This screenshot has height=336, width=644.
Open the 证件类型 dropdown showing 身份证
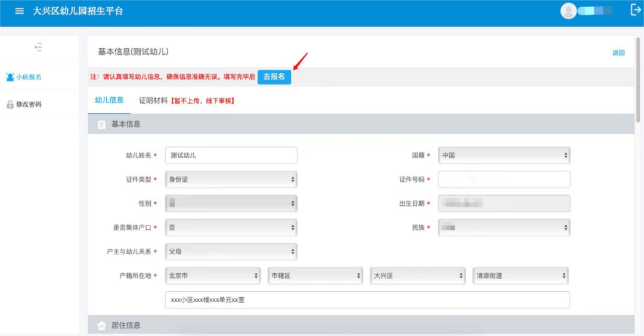point(231,179)
